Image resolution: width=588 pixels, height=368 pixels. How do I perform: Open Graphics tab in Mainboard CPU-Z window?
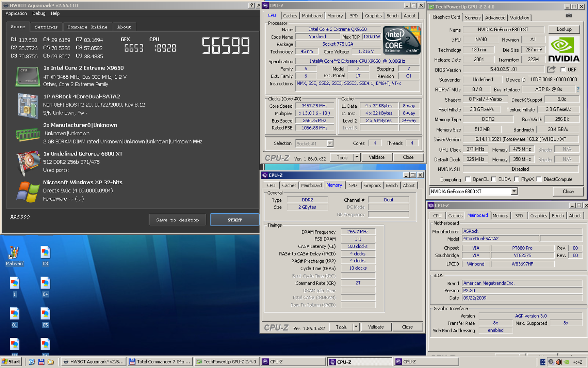[x=539, y=216]
